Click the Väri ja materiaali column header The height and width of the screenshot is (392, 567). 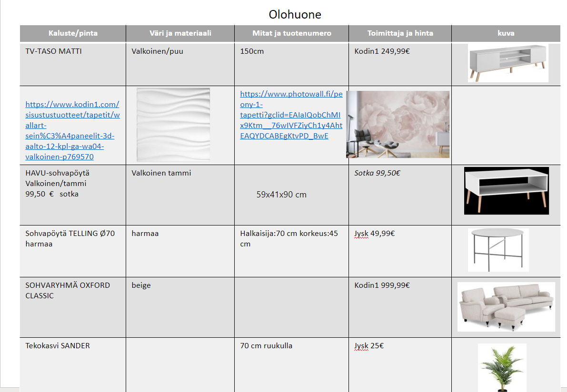tap(180, 33)
